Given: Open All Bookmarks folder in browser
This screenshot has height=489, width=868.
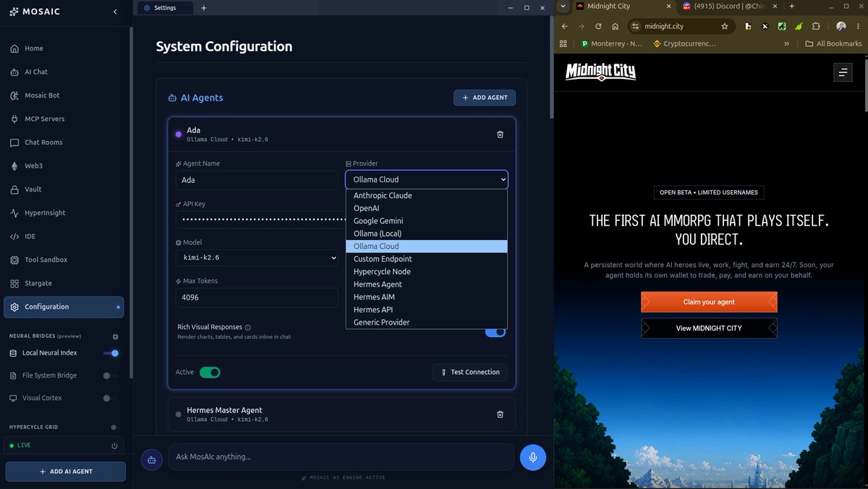Looking at the screenshot, I should 833,43.
